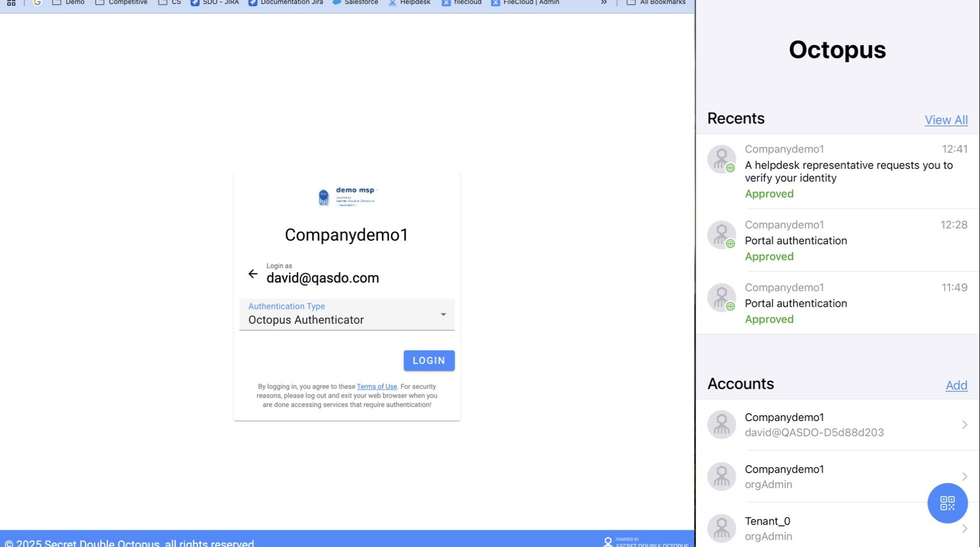This screenshot has height=547, width=980.
Task: Click the avatar of the 12:28 recent entry
Action: [721, 235]
